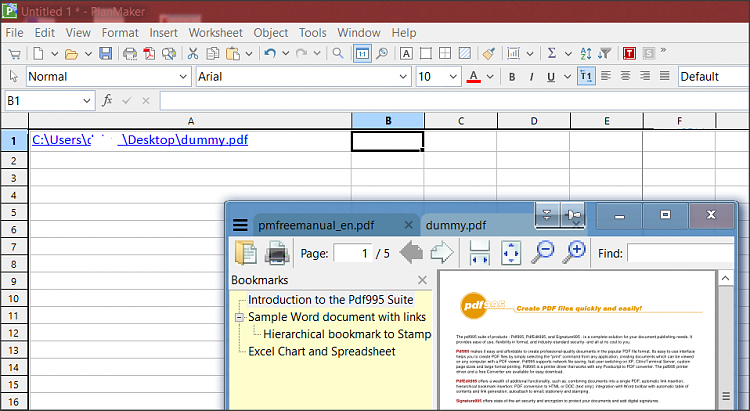Toggle bold formatting
The image size is (750, 411).
coord(513,77)
